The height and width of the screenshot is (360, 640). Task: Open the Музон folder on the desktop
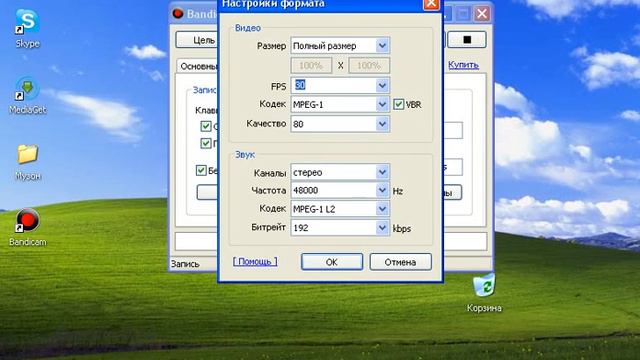tap(28, 162)
